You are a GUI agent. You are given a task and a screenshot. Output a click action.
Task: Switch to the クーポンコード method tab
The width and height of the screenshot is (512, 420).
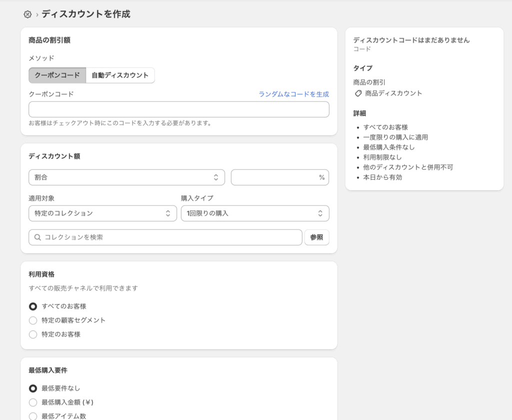point(57,75)
